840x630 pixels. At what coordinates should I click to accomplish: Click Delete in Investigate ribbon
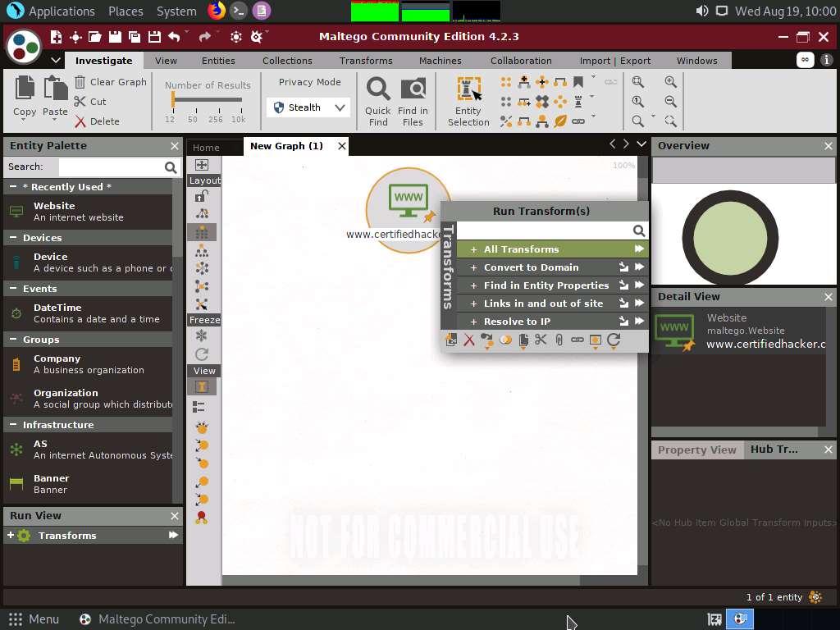pyautogui.click(x=97, y=121)
